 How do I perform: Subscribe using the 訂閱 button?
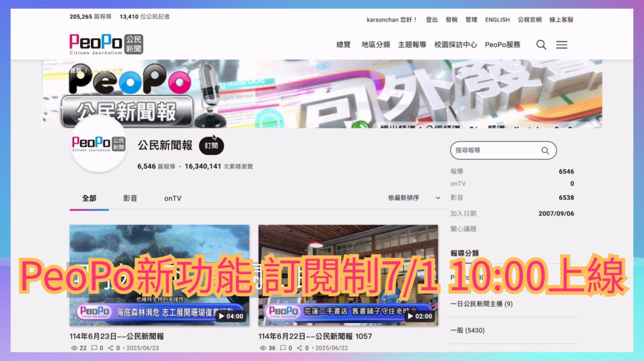(211, 146)
